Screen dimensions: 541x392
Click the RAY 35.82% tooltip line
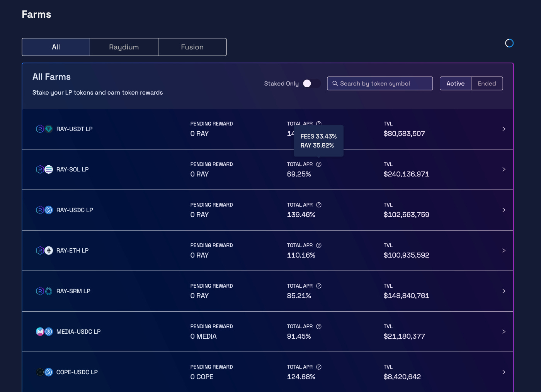point(317,146)
